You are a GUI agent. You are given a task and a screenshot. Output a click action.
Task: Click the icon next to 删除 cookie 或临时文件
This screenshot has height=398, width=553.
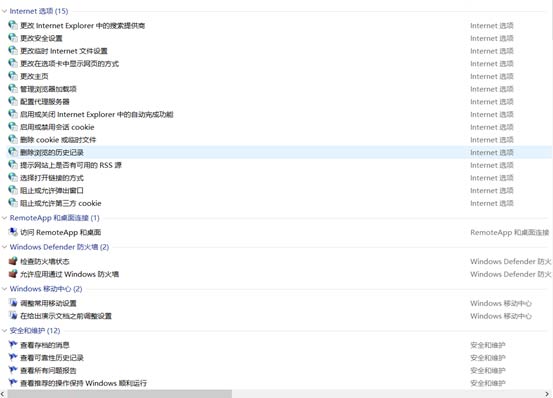(13, 139)
